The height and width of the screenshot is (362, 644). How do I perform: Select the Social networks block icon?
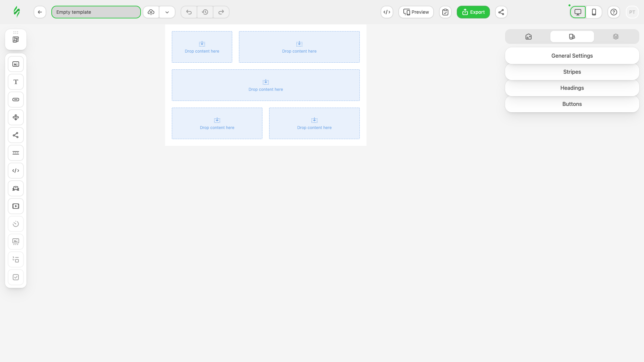click(x=16, y=135)
